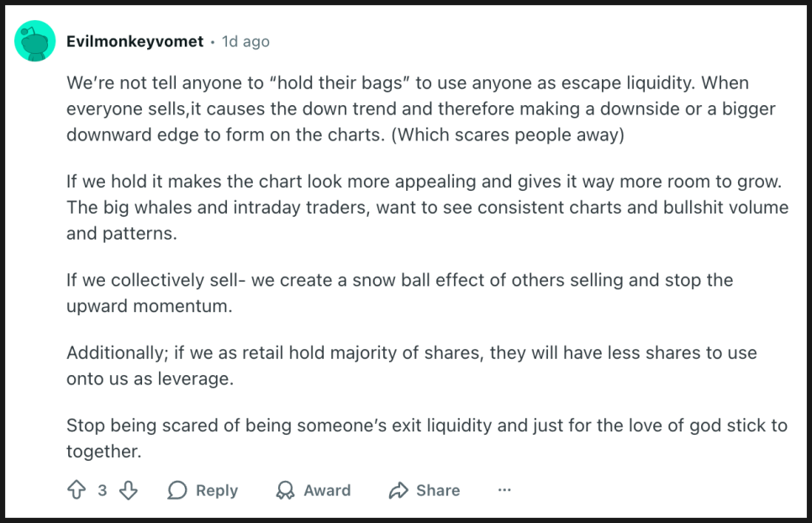Open the Evilmonkeyvomet username link
Image resolution: width=812 pixels, height=523 pixels.
(134, 41)
